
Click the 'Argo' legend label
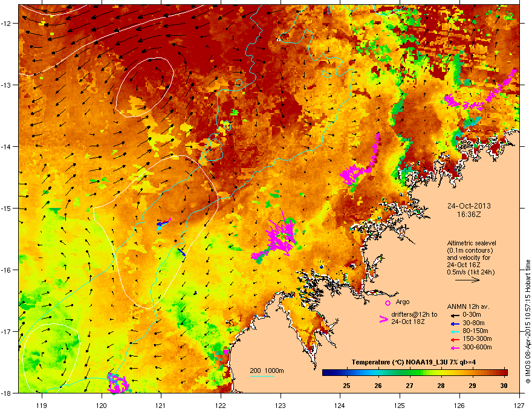(403, 302)
